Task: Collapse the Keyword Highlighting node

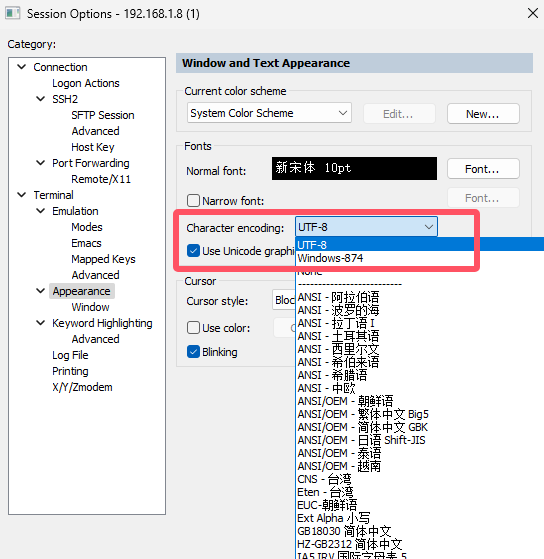Action: (x=41, y=323)
